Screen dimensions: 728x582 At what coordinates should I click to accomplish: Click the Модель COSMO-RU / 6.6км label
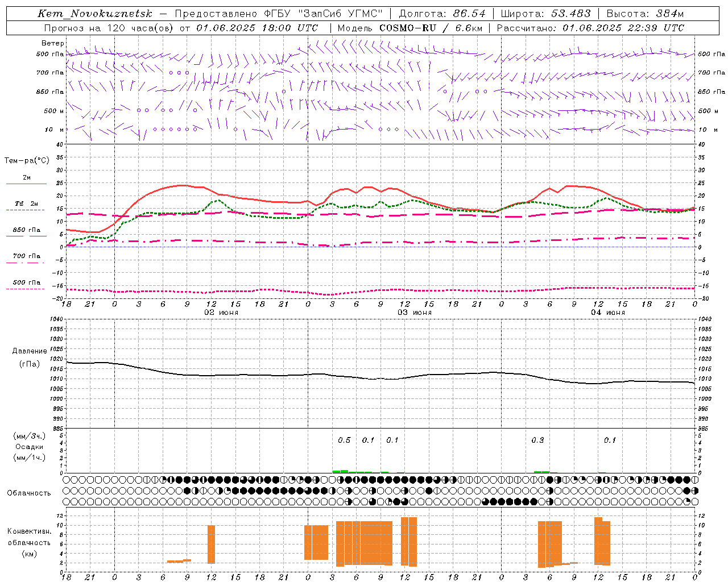pos(410,28)
